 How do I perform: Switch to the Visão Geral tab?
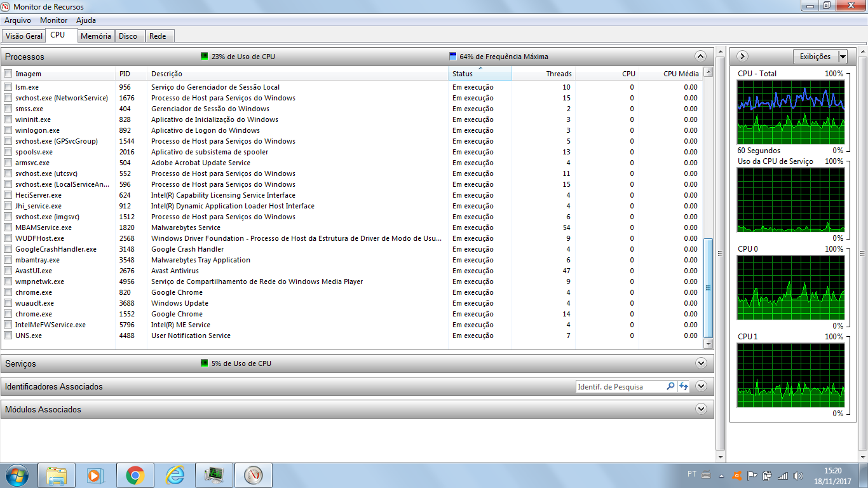click(x=24, y=36)
